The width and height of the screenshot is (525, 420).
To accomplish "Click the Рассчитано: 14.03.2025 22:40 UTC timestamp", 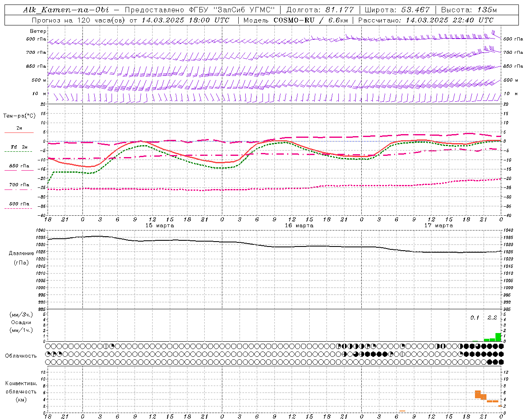I will click(426, 20).
